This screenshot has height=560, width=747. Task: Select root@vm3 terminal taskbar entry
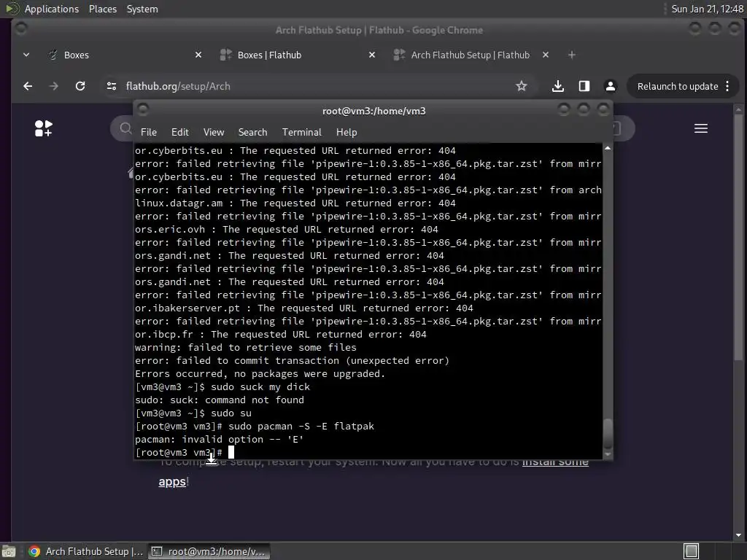209,551
